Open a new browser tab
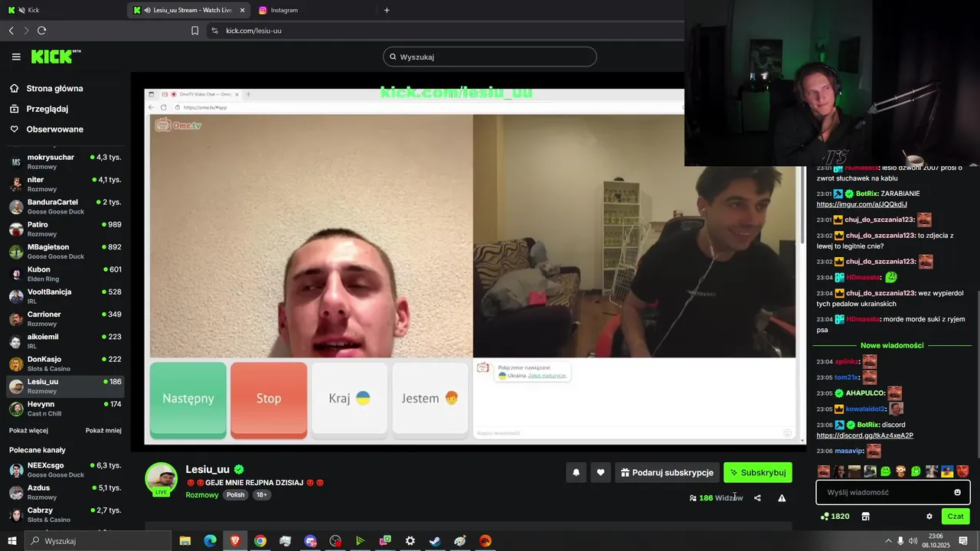Image resolution: width=980 pixels, height=551 pixels. pyautogui.click(x=387, y=10)
